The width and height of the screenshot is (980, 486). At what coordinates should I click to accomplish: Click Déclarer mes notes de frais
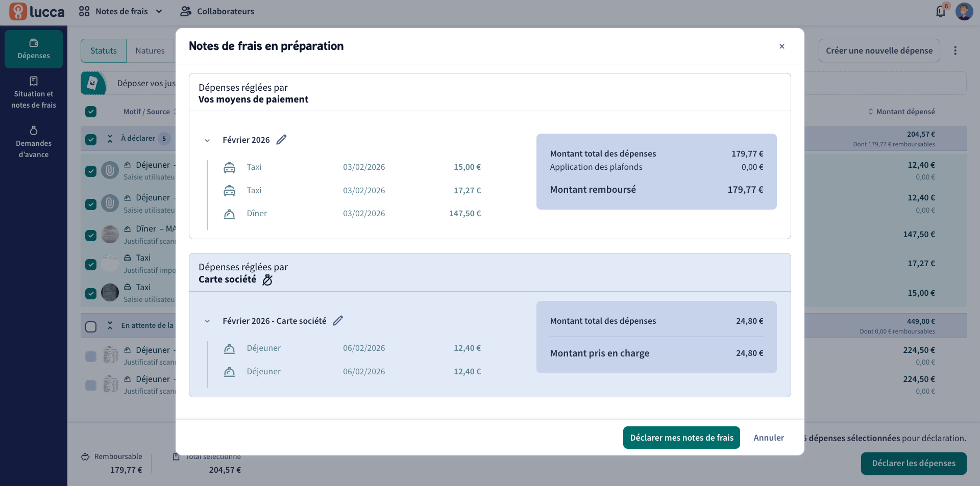[681, 438]
